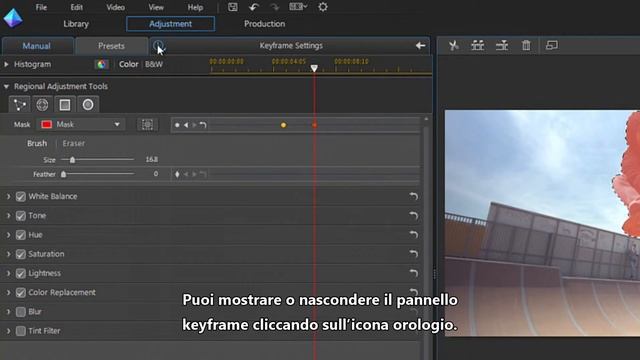Delete with the trash can icon
The height and width of the screenshot is (360, 640).
point(526,45)
